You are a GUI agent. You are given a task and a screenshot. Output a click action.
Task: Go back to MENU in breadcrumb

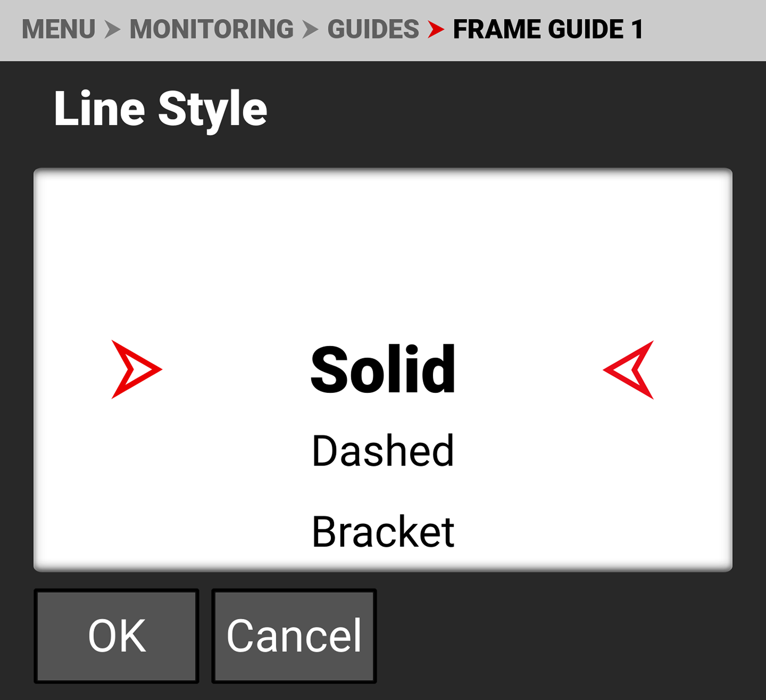[59, 30]
